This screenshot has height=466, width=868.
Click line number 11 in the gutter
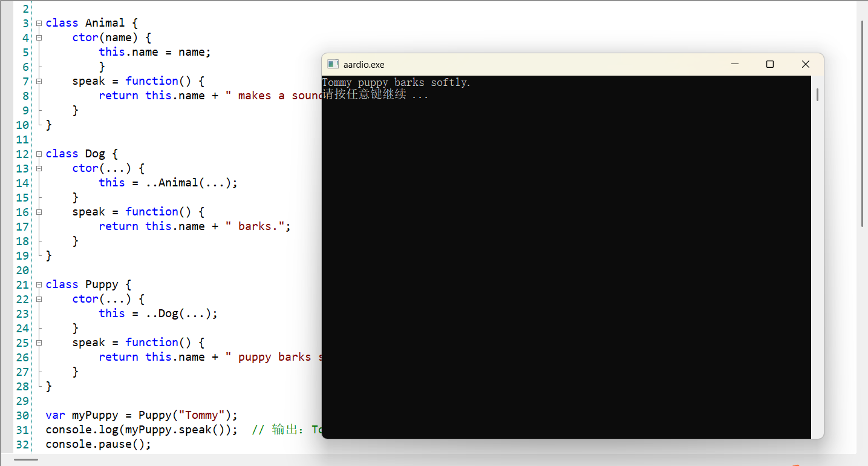[22, 139]
